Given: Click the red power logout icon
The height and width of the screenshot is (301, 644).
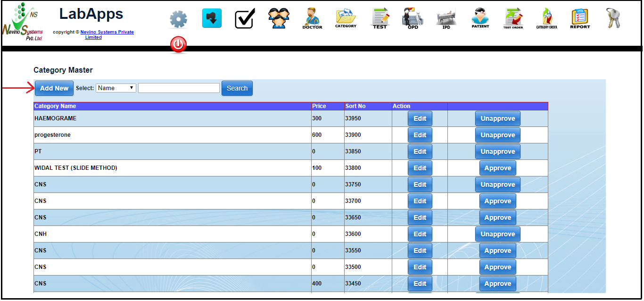Looking at the screenshot, I should coord(178,45).
